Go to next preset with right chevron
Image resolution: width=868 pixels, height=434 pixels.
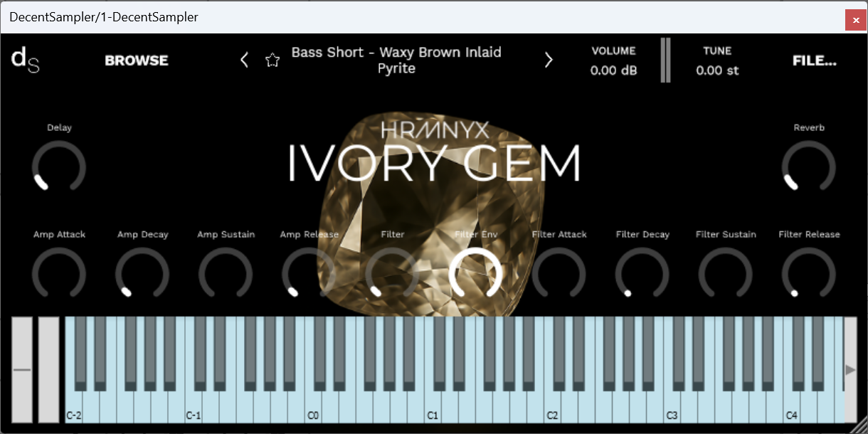click(549, 60)
